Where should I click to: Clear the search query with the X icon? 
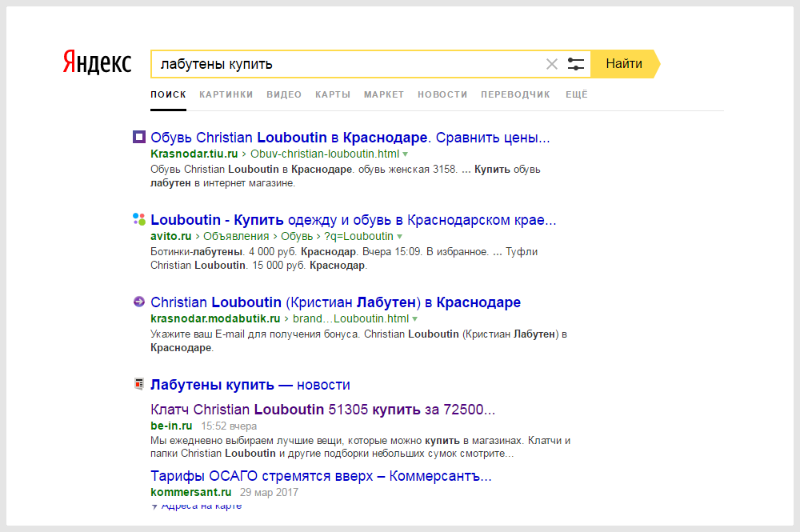pos(551,64)
